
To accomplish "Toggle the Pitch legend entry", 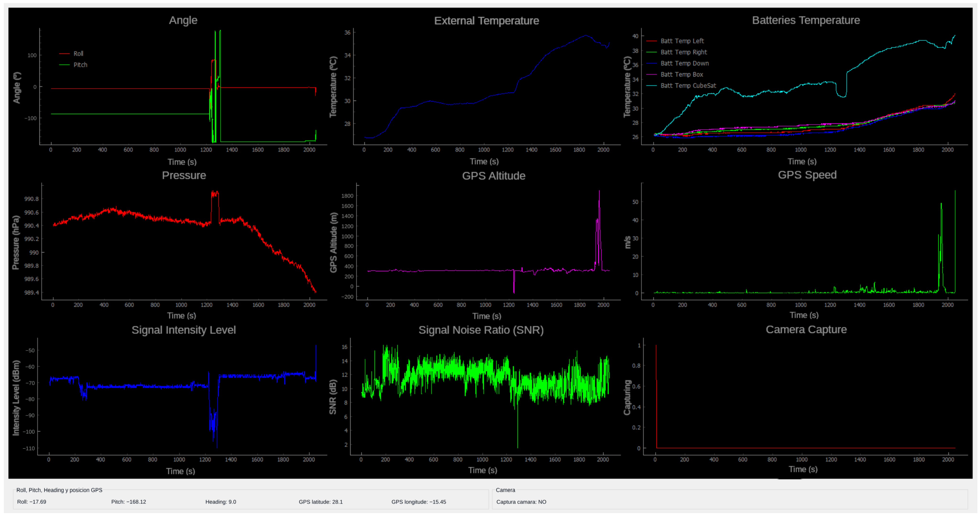I will 80,65.
